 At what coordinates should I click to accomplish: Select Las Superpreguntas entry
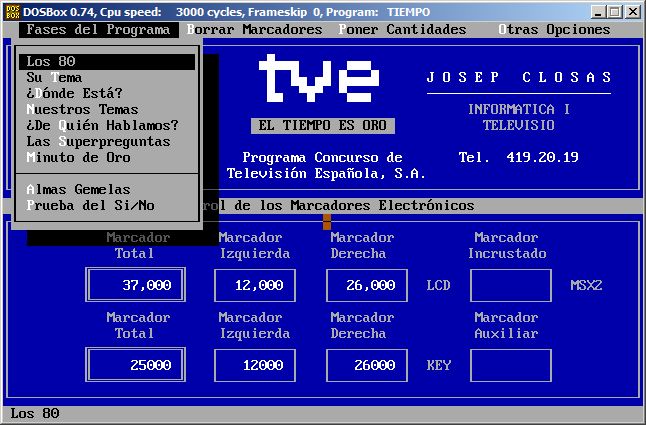[98, 142]
